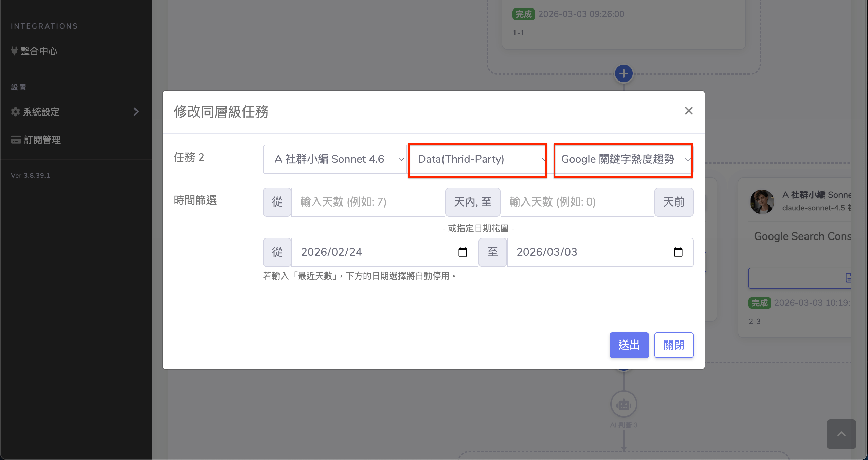Screen dimensions: 868x460
Task: Click the AI 判斷 3 robot icon
Action: click(x=623, y=404)
